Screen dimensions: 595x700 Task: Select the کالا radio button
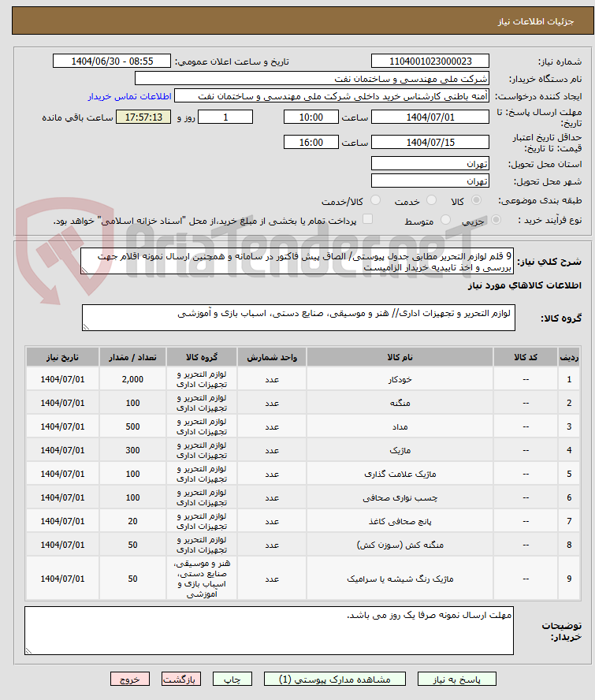tap(476, 200)
